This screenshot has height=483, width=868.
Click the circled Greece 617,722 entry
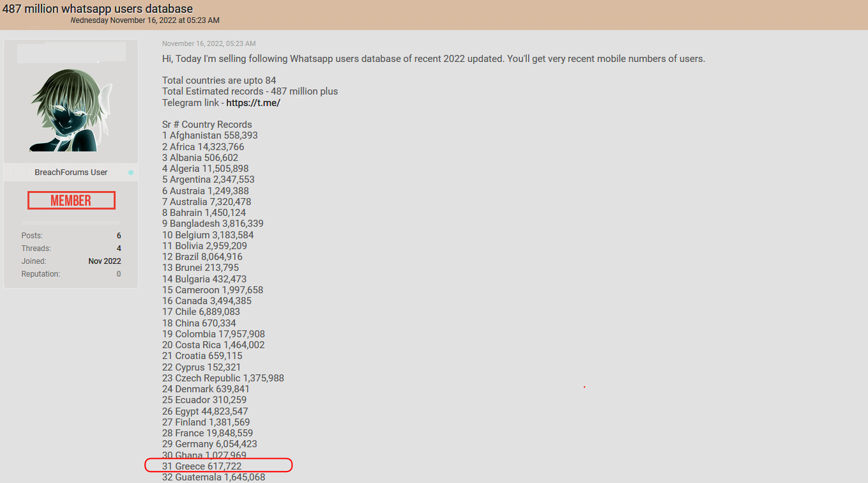pyautogui.click(x=202, y=466)
